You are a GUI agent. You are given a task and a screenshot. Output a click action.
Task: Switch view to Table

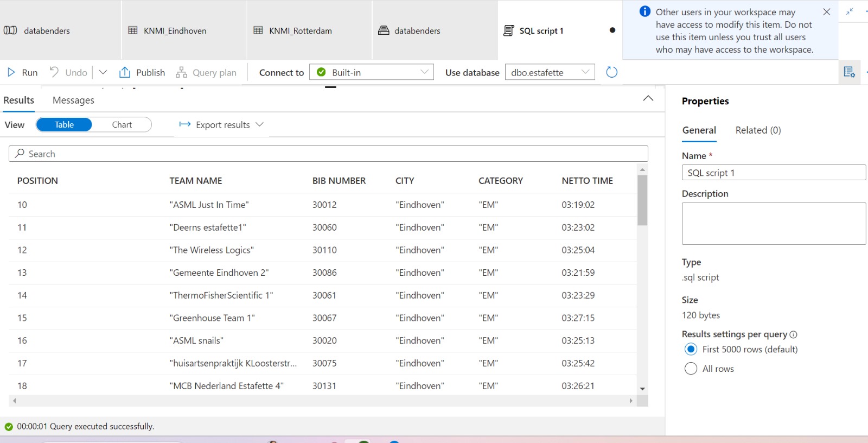click(64, 124)
